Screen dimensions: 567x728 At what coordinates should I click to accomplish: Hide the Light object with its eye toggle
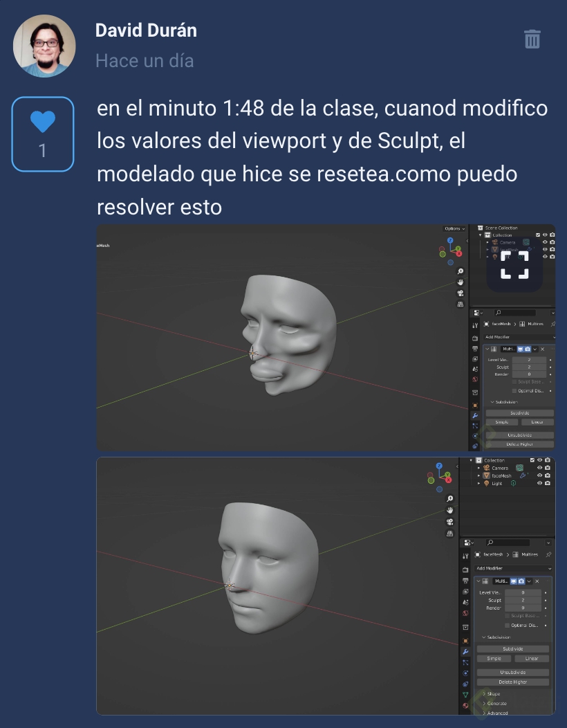[x=539, y=483]
